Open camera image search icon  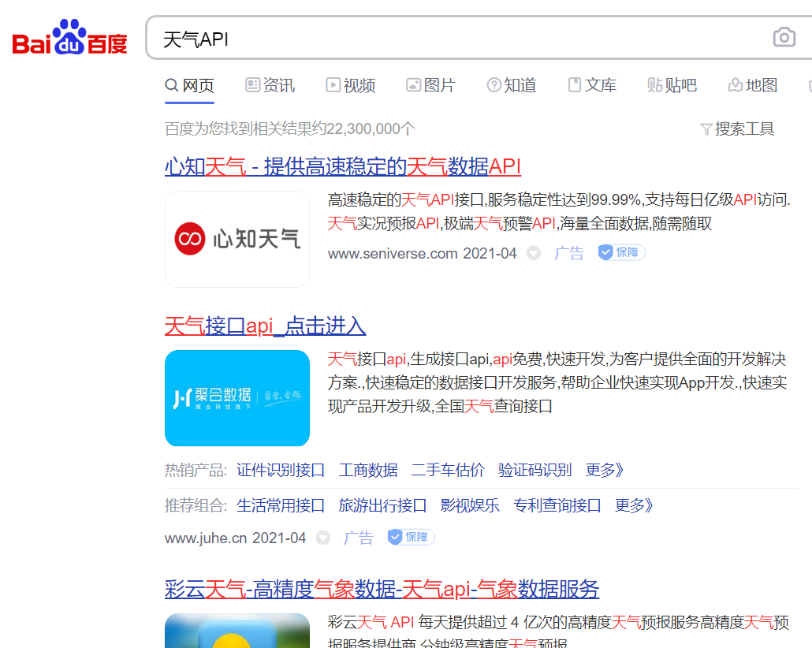(784, 37)
